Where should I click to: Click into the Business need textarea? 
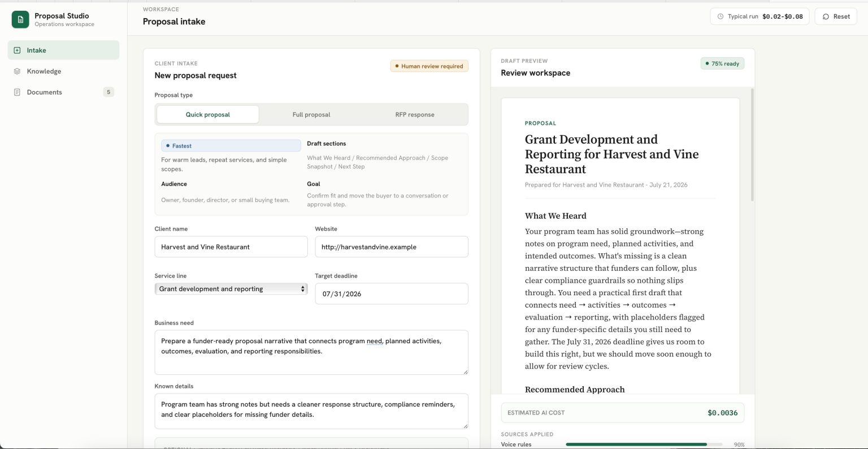(311, 352)
